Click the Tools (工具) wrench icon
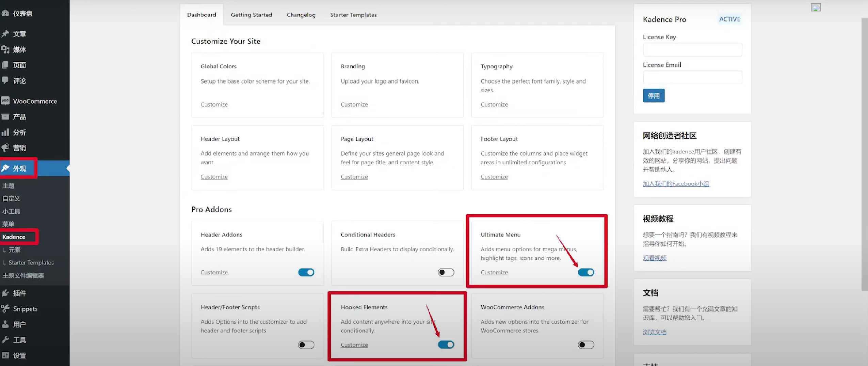 5,340
